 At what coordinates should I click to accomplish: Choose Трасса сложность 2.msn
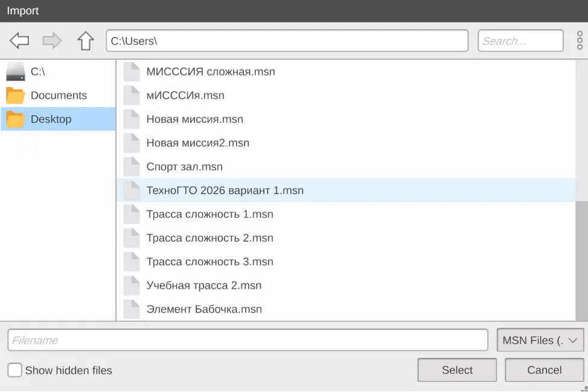click(209, 238)
